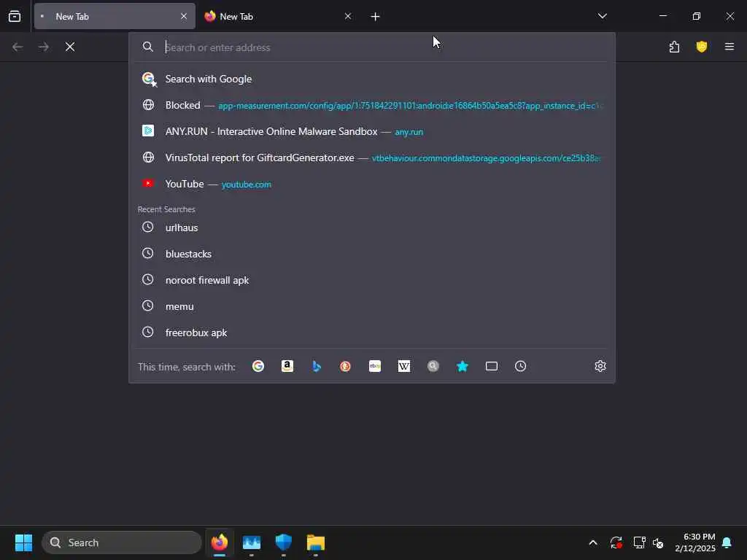Open ANY.RUN Interactive Online Malware Sandbox suggestion
Screen dimensions: 747x560
click(x=371, y=131)
